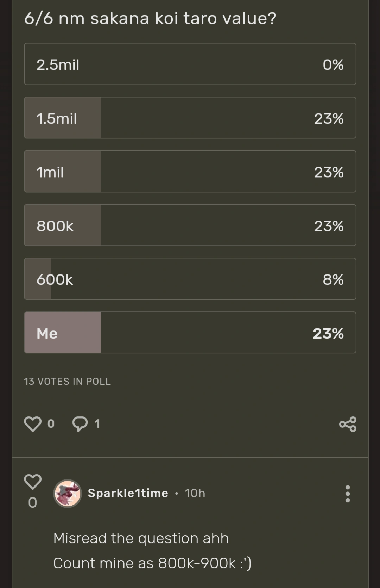Click the poll title about koi taro value
This screenshot has height=588, width=380.
point(150,18)
